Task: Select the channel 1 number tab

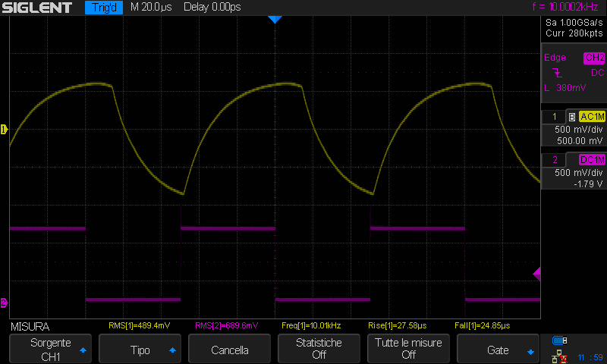Action: (555, 117)
